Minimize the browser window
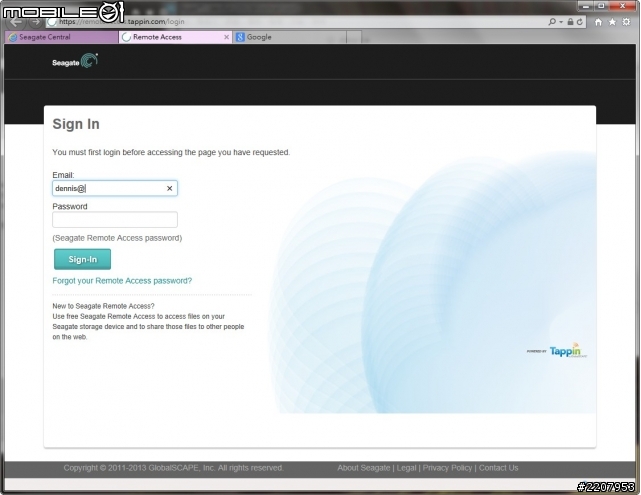This screenshot has width=641, height=495. click(585, 6)
